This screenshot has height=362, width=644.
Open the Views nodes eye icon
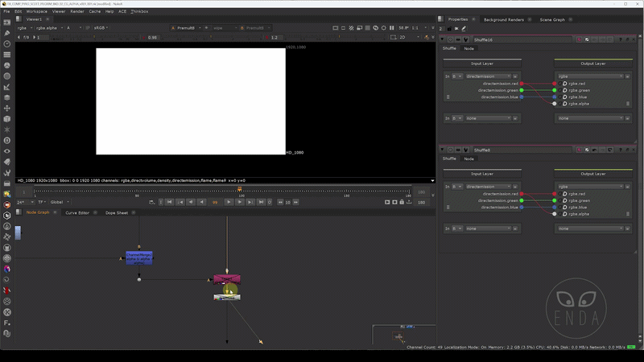point(7,151)
